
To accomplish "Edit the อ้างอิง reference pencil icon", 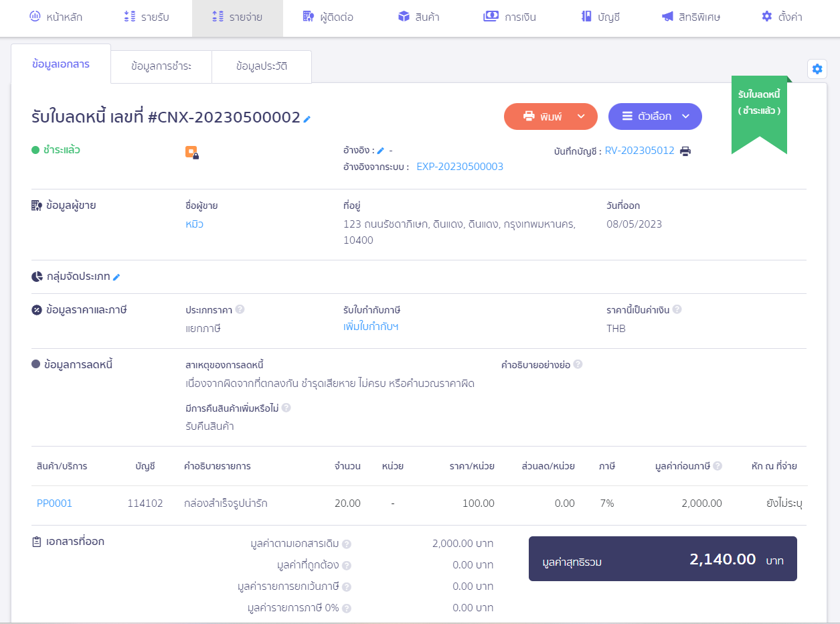I will (381, 151).
